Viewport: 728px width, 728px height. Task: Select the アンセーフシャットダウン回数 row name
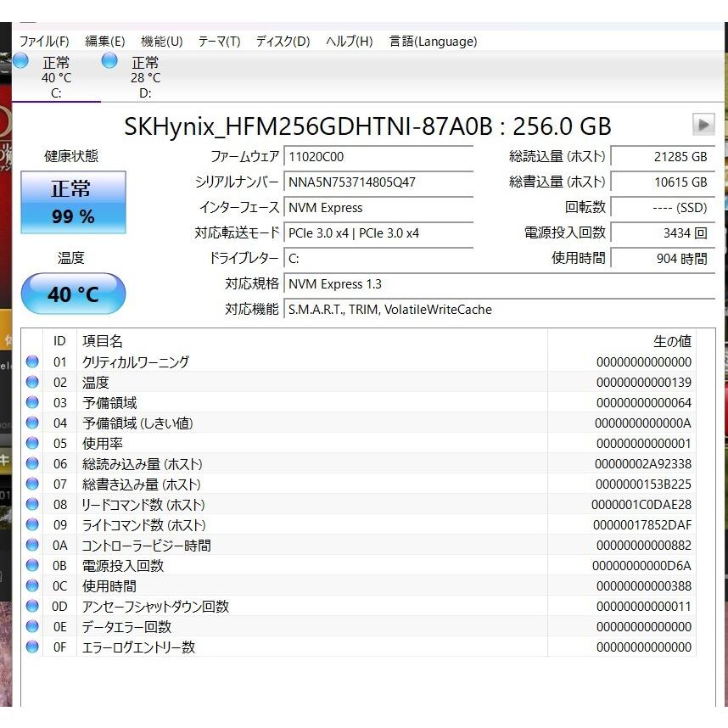click(x=155, y=607)
